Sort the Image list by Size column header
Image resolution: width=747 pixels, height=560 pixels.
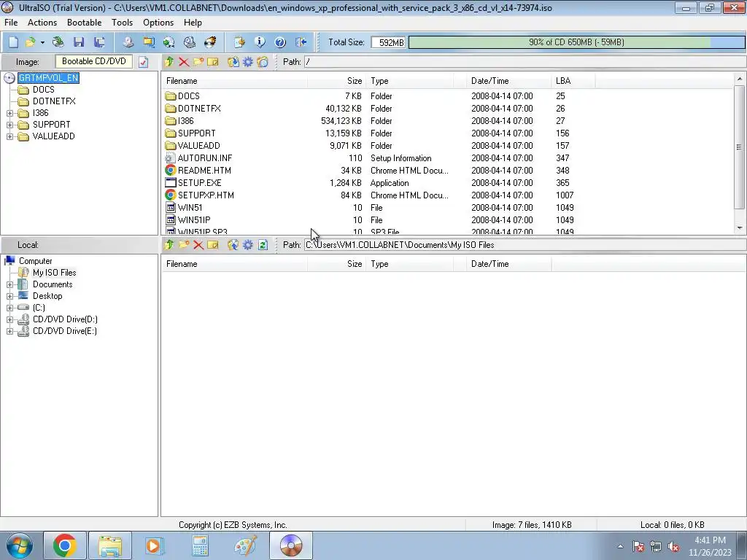click(x=337, y=81)
